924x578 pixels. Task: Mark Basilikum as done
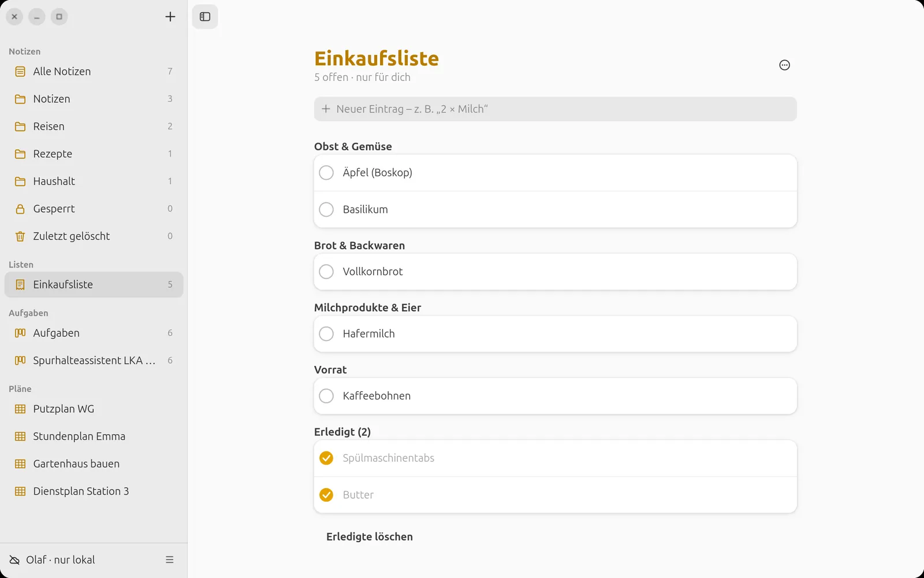pos(326,209)
